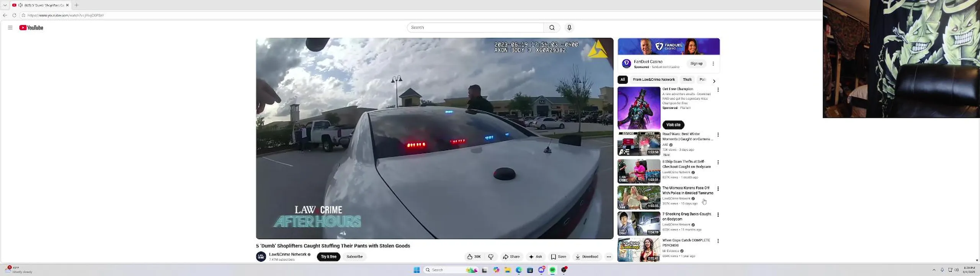Show hidden system tray icons

click(934, 270)
